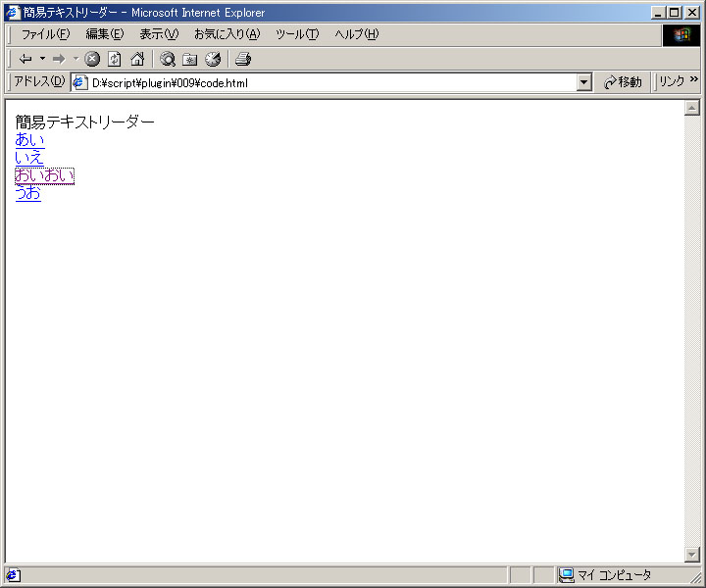The height and width of the screenshot is (588, 706).
Task: Click the Forward arrow toolbar button
Action: click(59, 59)
